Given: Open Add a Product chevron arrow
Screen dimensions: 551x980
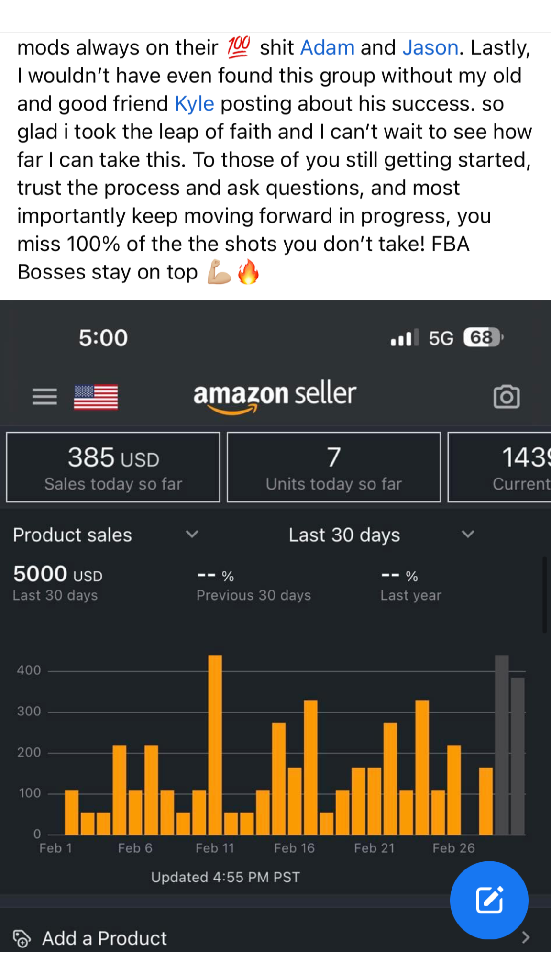Looking at the screenshot, I should 526,937.
